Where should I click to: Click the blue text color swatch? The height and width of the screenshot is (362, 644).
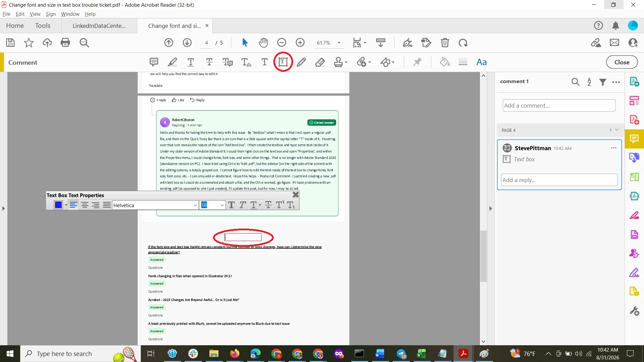point(58,205)
